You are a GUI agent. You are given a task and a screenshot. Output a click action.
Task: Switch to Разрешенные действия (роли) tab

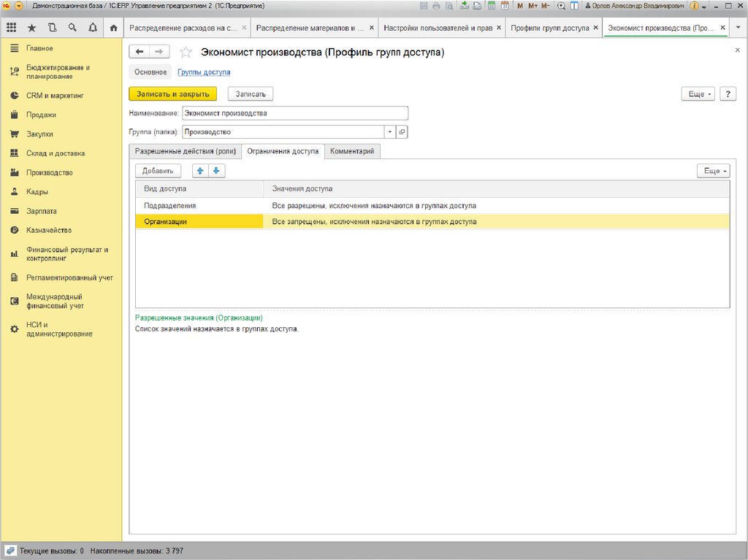coord(185,151)
